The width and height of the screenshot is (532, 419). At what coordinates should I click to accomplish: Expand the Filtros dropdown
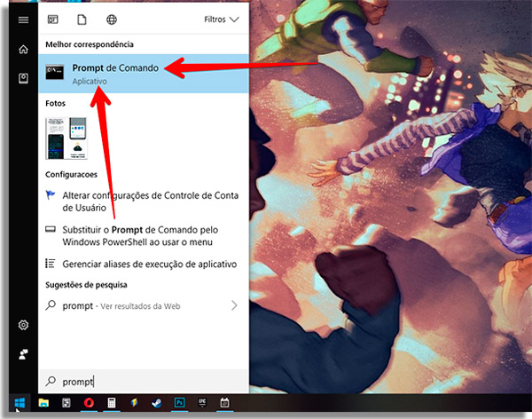[x=221, y=20]
